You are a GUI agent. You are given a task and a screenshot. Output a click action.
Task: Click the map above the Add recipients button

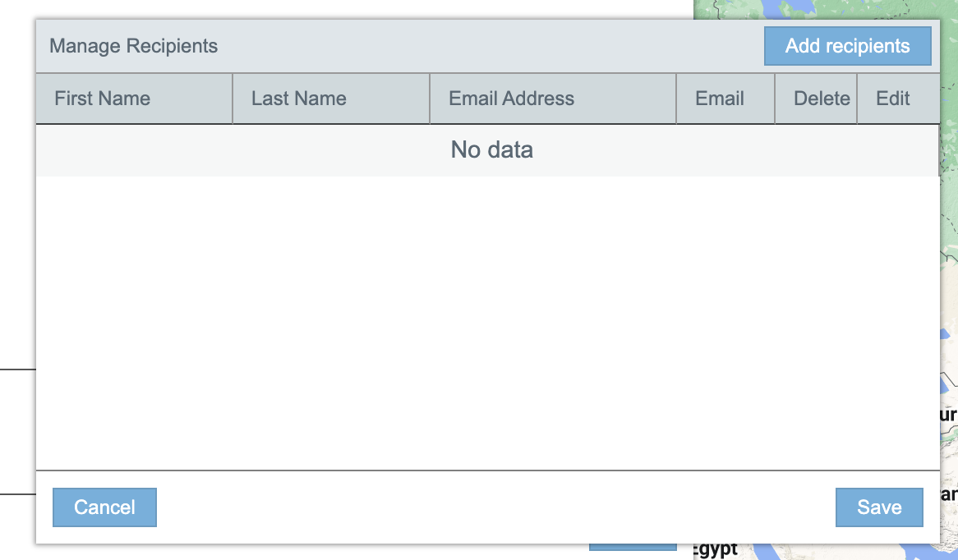click(822, 9)
